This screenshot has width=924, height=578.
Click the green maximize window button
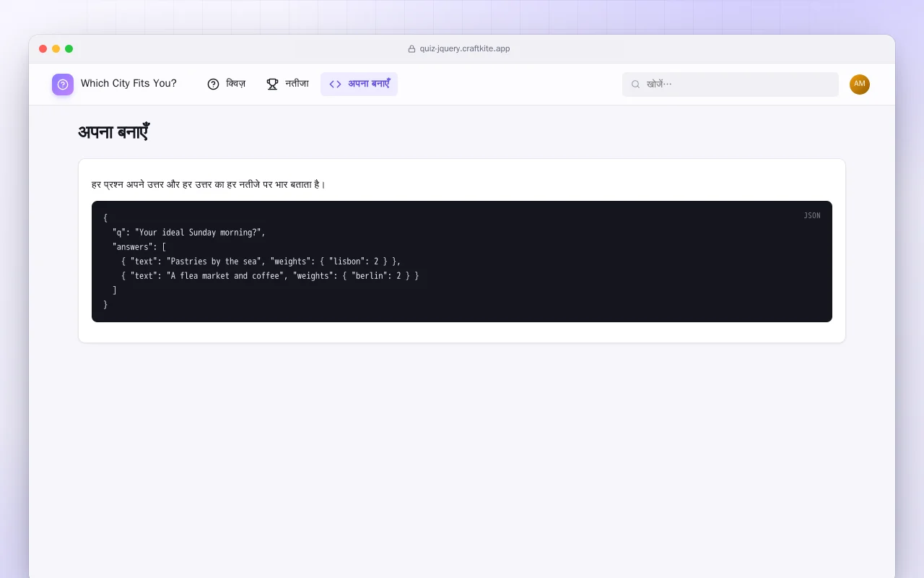coord(69,49)
